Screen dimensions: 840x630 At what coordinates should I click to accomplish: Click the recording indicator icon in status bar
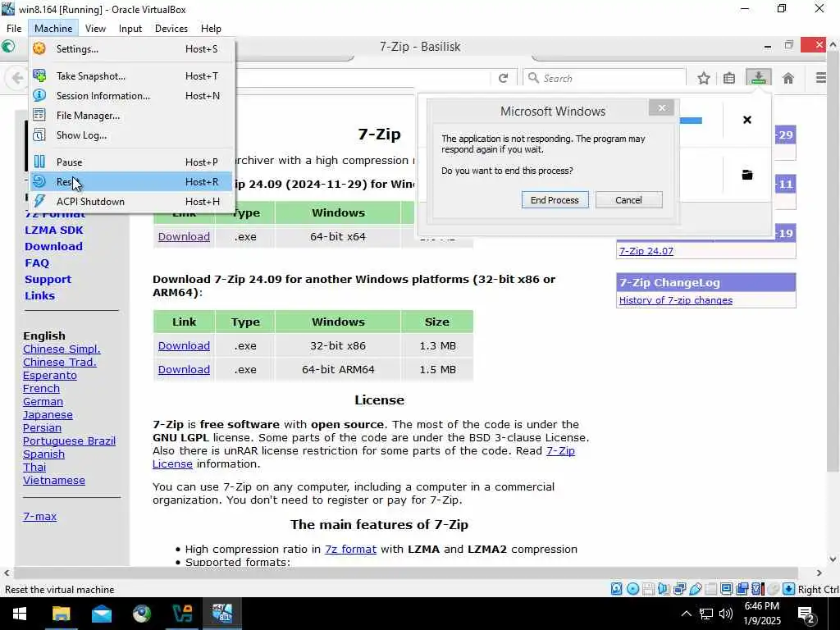(x=742, y=589)
